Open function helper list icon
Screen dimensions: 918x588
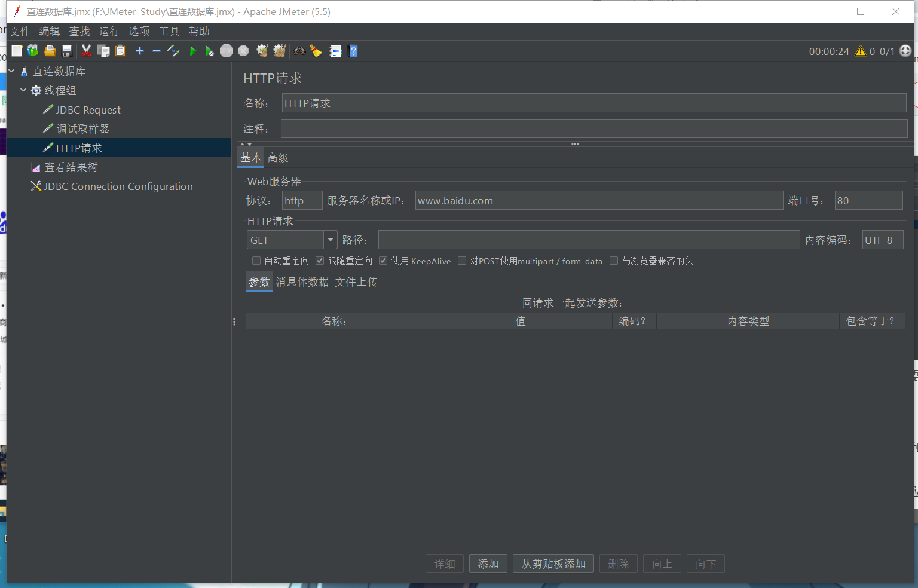pos(335,51)
